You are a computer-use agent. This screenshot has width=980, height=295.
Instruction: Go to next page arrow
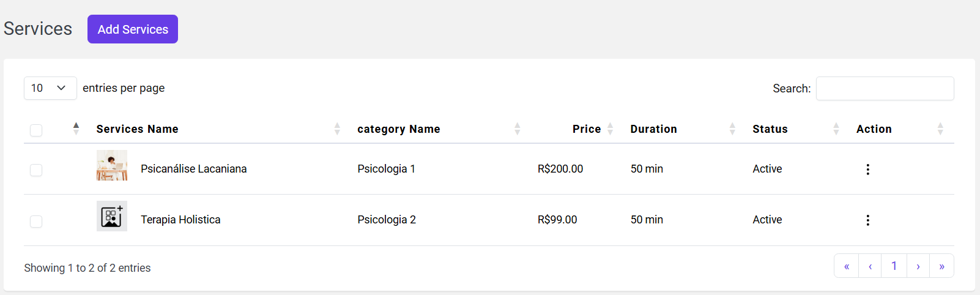tap(918, 266)
